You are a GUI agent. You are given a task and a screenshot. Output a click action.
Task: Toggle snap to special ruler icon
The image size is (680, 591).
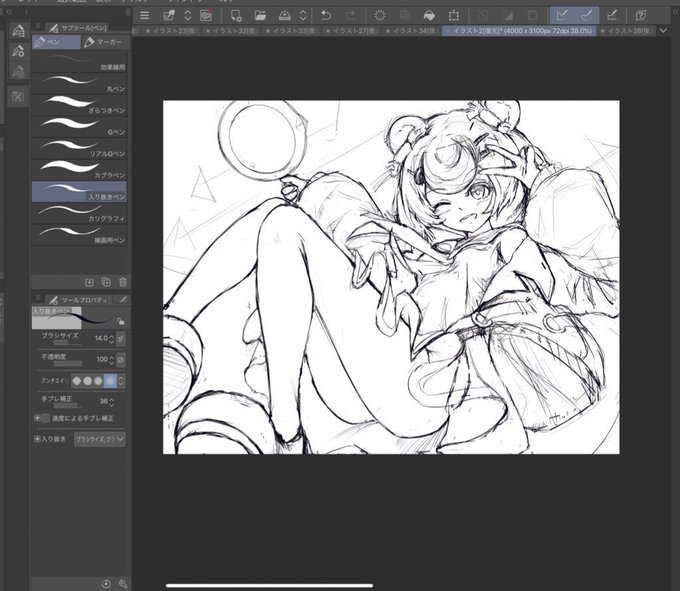[587, 16]
